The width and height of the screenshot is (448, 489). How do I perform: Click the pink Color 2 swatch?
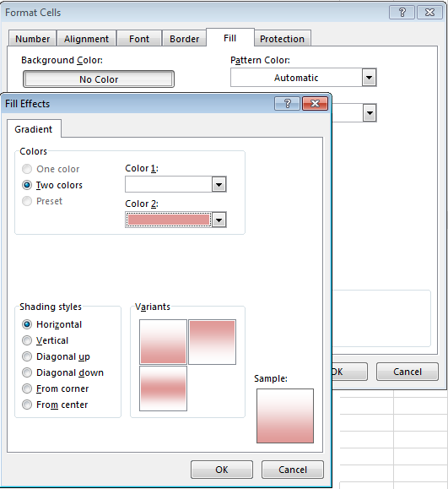169,220
